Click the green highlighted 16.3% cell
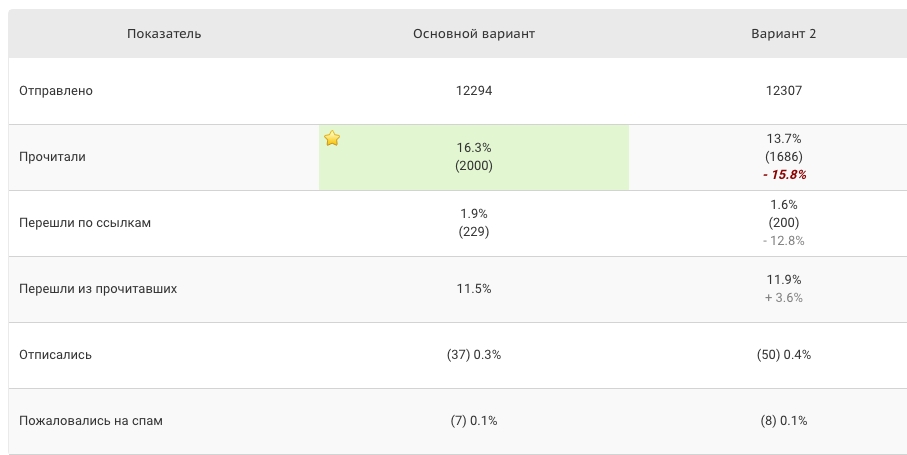Image resolution: width=907 pixels, height=455 pixels. [x=474, y=157]
